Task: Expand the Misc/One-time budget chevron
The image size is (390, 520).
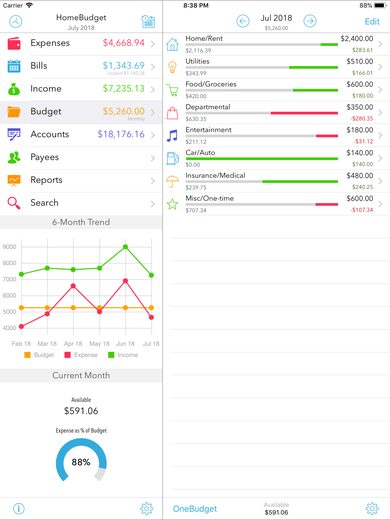Action: click(x=381, y=204)
